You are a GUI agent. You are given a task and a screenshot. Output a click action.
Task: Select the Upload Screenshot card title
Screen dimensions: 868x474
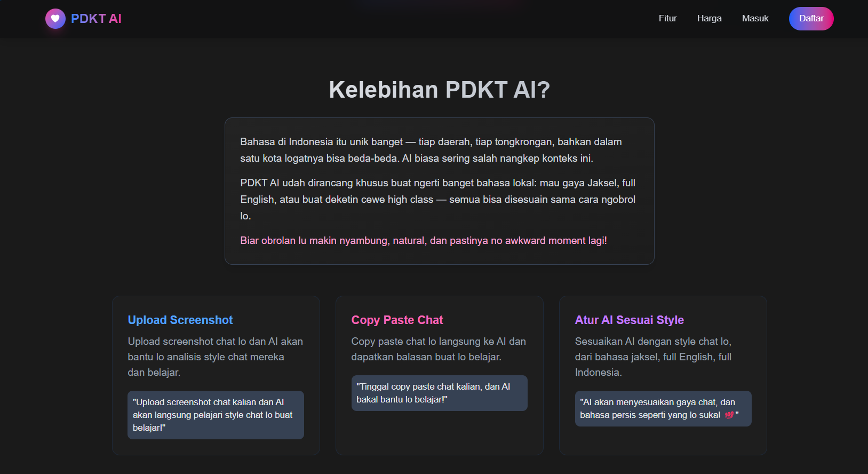180,320
